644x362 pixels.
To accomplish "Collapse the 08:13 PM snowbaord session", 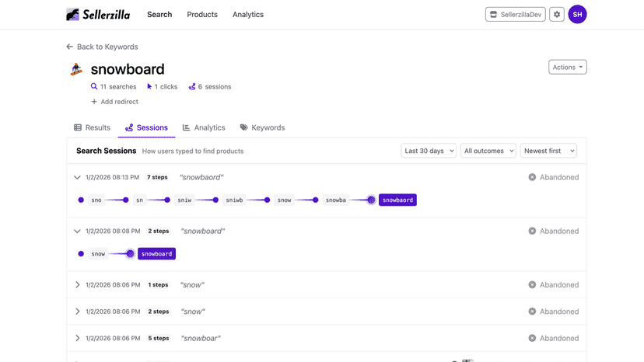I will click(x=77, y=177).
